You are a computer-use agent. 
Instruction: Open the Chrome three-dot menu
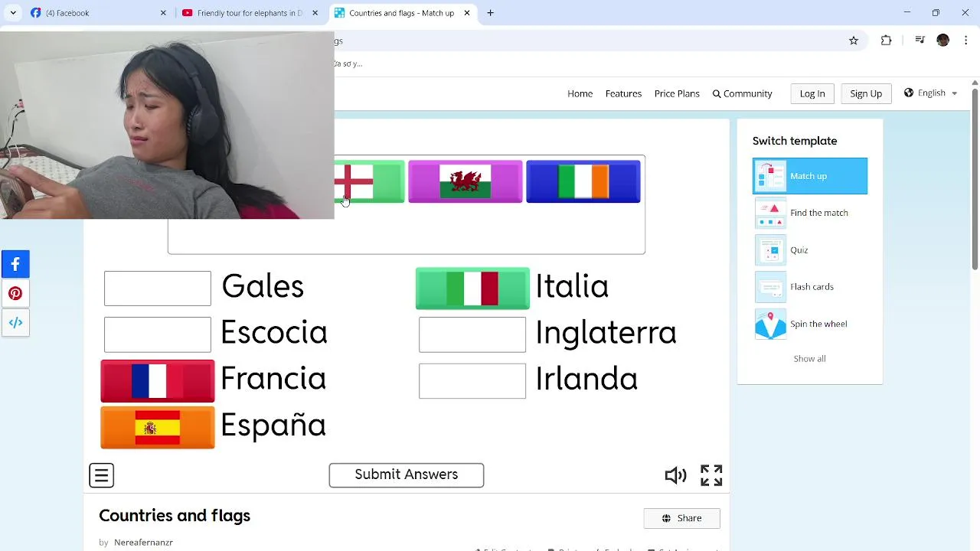pos(965,41)
